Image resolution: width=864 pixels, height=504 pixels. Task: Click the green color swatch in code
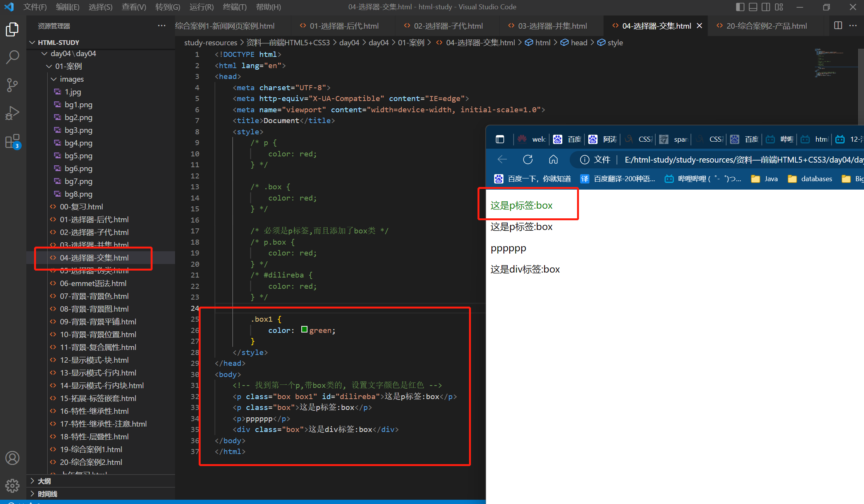[304, 329]
